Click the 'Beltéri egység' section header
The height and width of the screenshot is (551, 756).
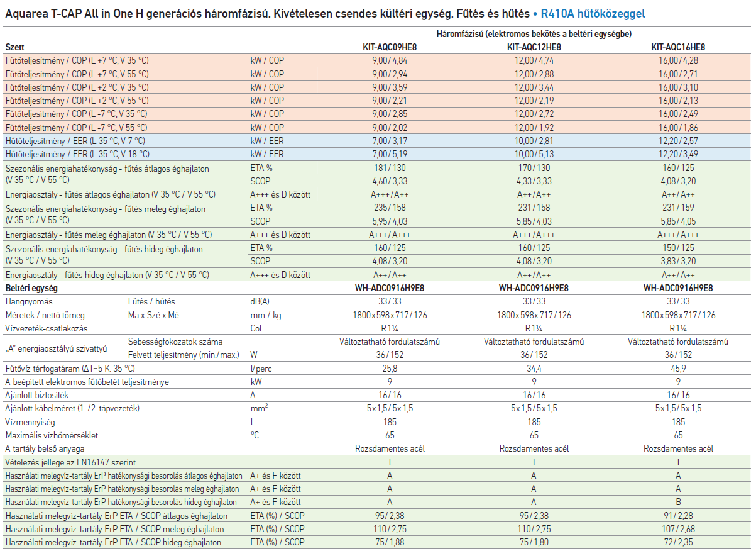(x=31, y=289)
